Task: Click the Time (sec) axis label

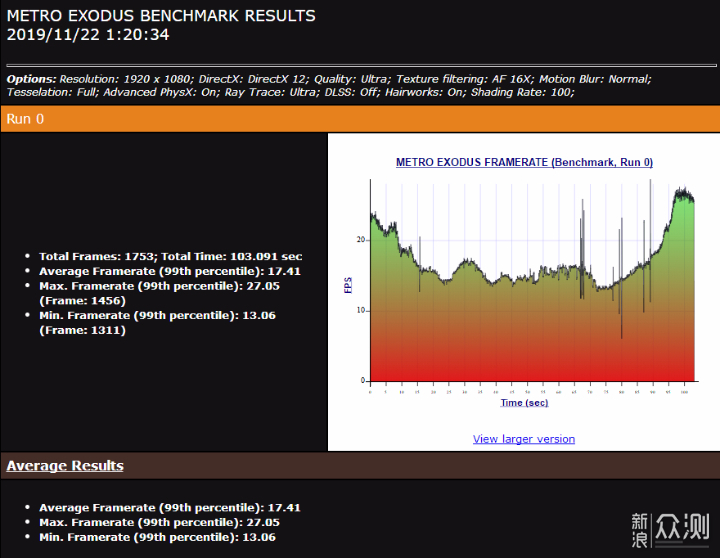Action: 524,403
